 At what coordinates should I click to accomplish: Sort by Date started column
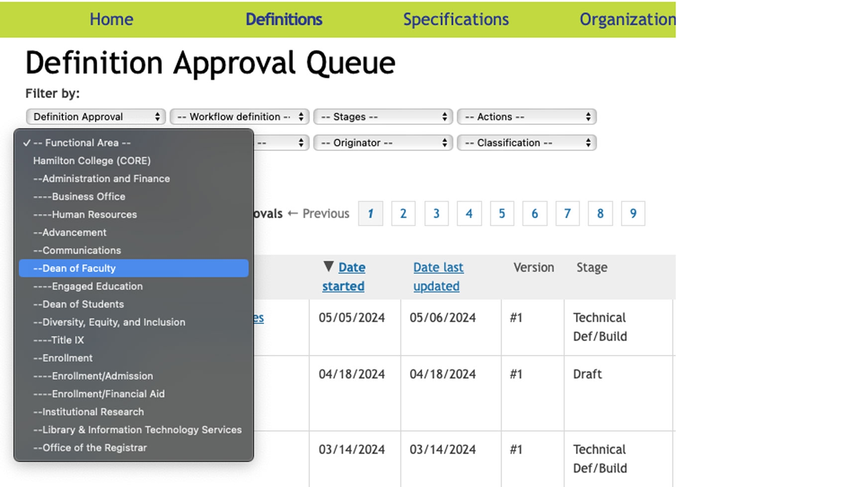[x=344, y=277]
